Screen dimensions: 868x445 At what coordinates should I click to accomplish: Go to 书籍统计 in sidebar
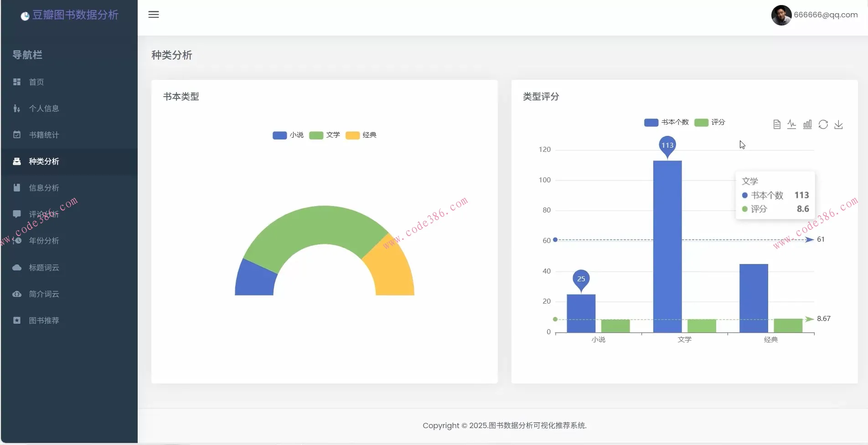pos(44,135)
